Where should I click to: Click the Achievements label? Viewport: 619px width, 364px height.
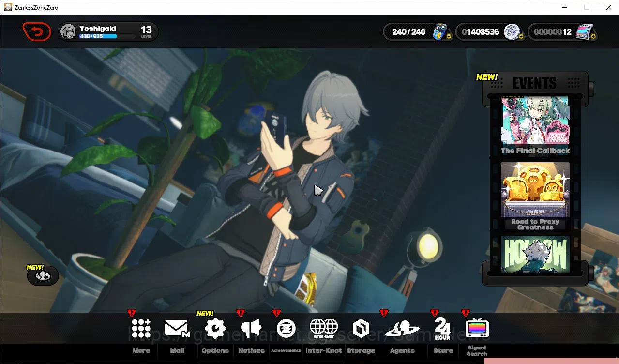click(286, 350)
